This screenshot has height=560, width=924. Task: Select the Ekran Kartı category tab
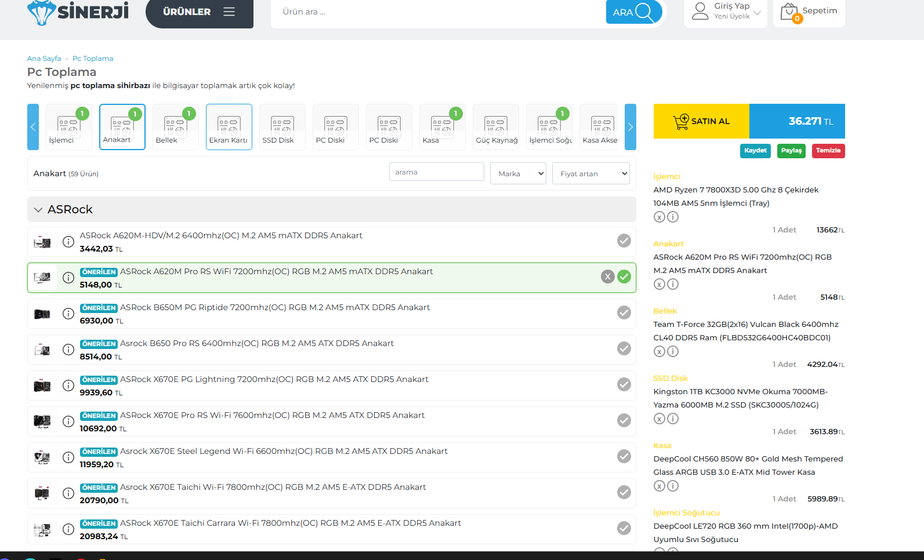click(229, 127)
